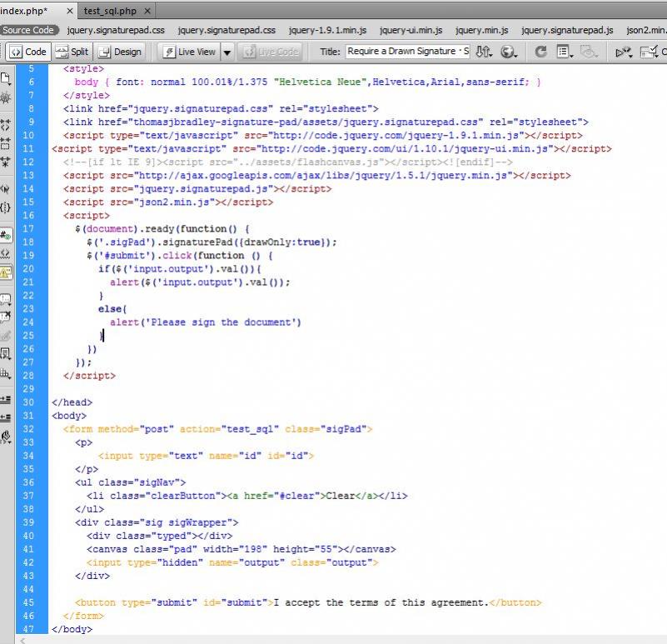
Task: Open Preview in Browser globe menu
Action: coord(509,52)
